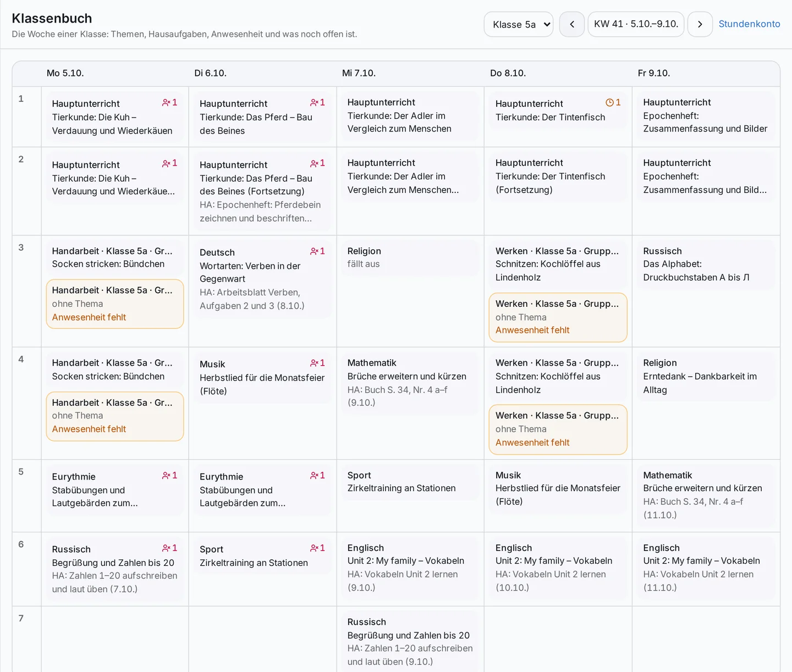Open Thursday's Englisch Unit 2 lesson
This screenshot has height=672, width=792.
click(x=558, y=568)
